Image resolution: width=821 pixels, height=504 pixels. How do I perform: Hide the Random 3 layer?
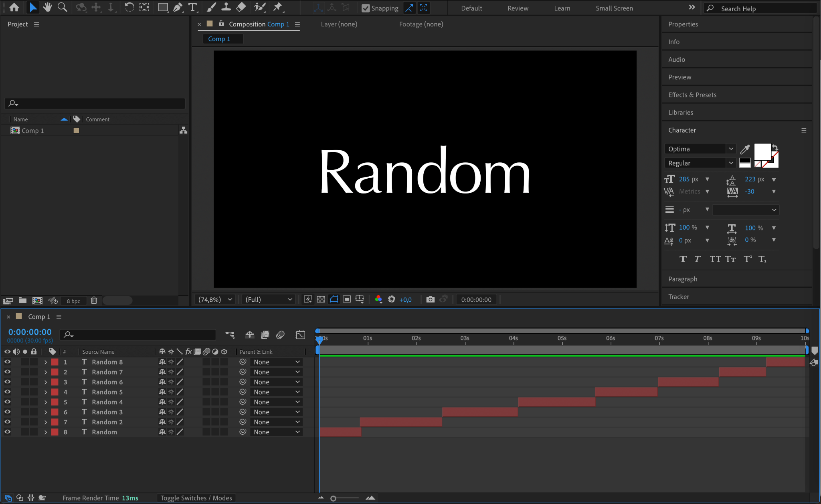[7, 412]
